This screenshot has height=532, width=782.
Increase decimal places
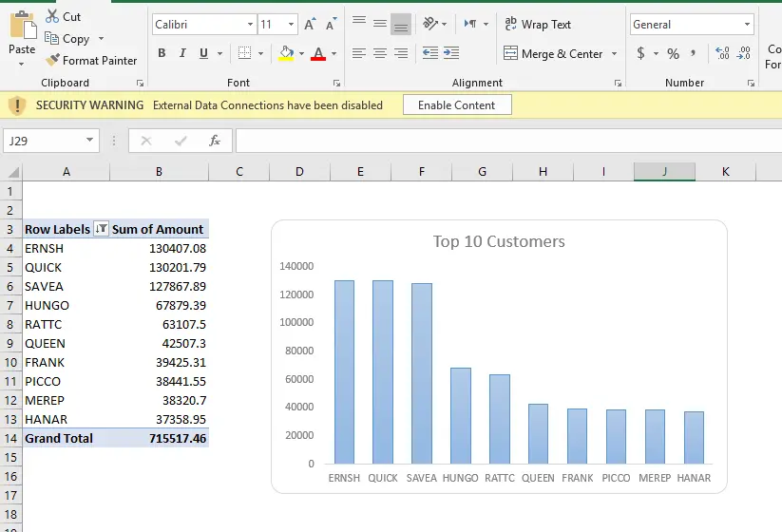pyautogui.click(x=722, y=53)
